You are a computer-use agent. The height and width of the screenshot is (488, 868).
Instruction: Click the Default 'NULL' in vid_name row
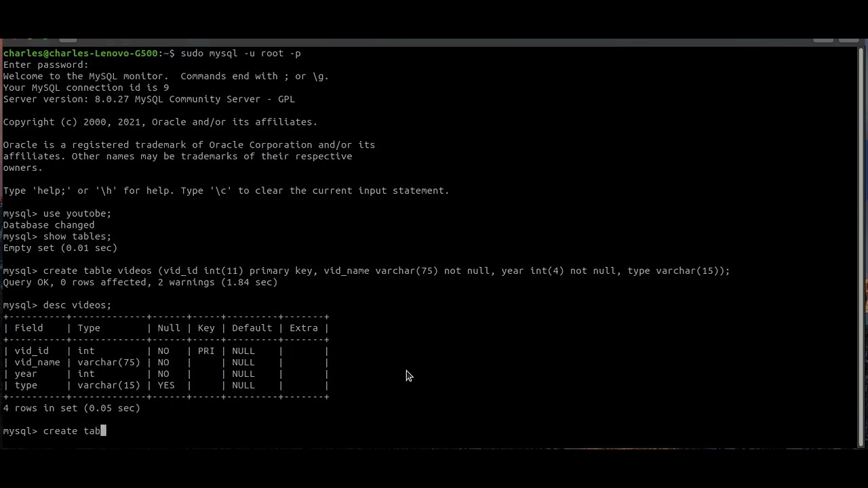point(243,363)
